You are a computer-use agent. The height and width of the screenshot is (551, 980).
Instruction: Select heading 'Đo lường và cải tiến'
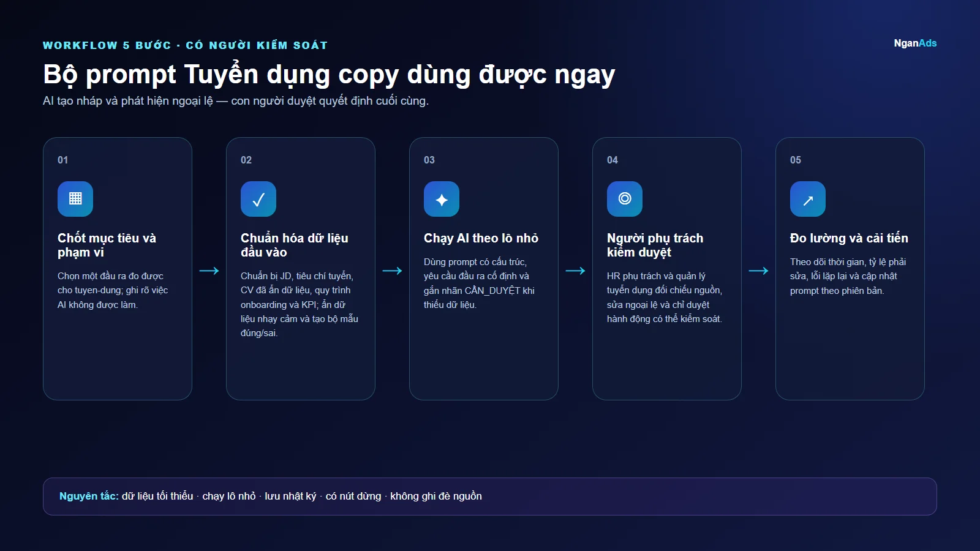pyautogui.click(x=849, y=238)
